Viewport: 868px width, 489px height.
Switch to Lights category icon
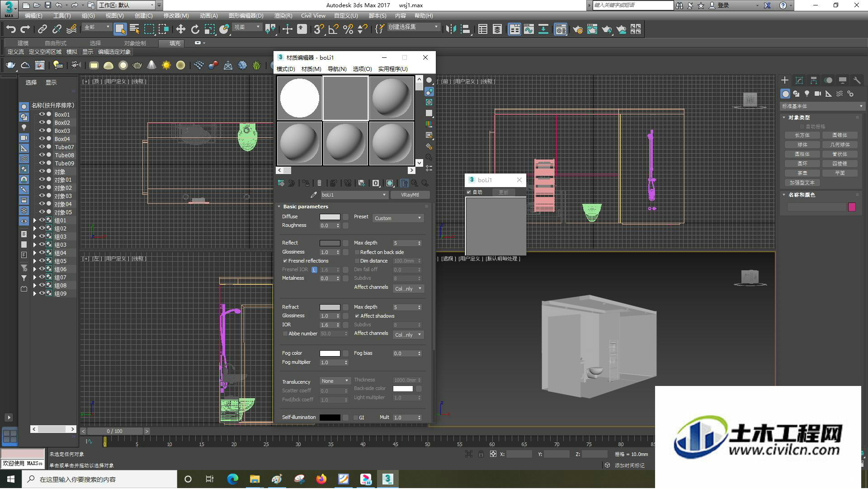(x=807, y=94)
